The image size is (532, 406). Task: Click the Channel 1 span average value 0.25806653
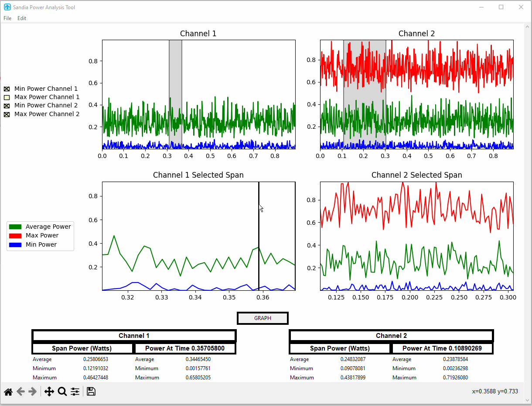click(95, 359)
